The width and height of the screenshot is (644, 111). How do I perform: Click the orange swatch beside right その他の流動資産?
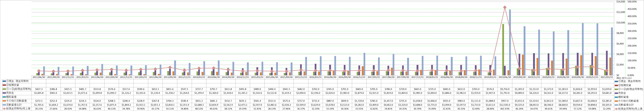pos(616,101)
